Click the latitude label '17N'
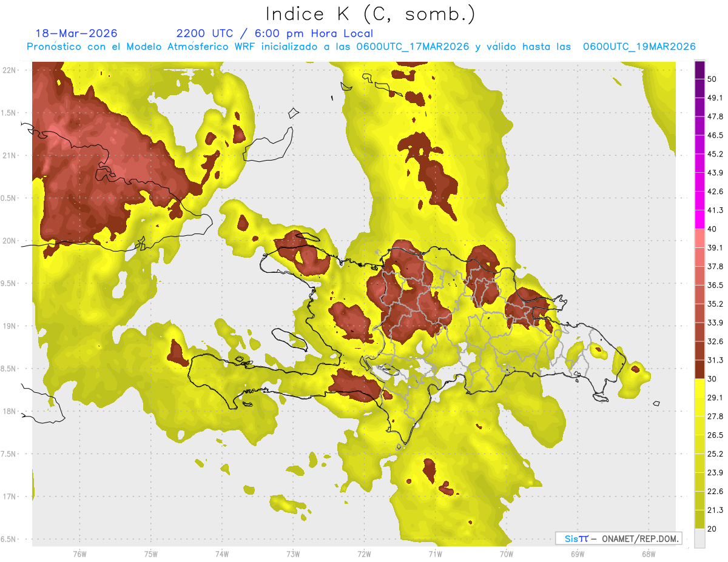 (x=9, y=497)
